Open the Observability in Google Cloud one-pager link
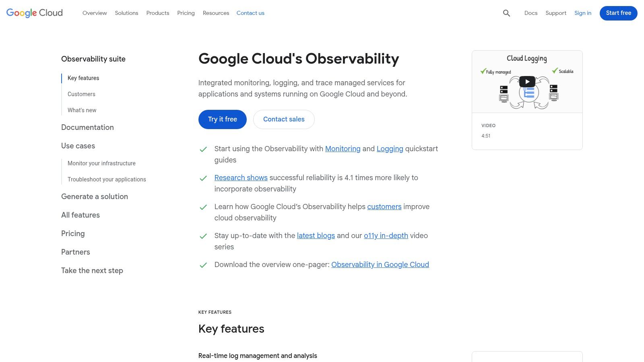Viewport: 644px width, 362px height. (x=380, y=265)
